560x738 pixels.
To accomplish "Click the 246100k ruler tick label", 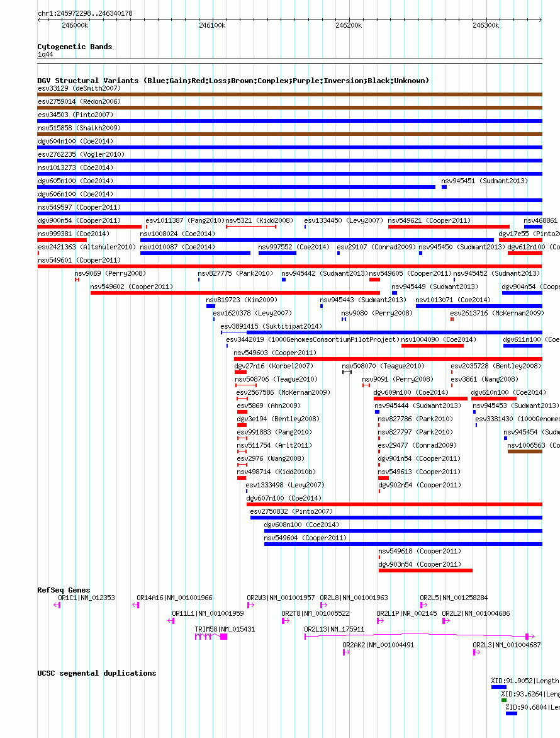I will coord(212,25).
